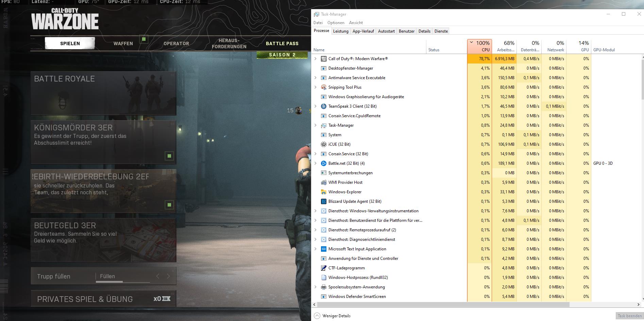Click the Task-Manager title bar icon
The image size is (644, 321).
tap(317, 14)
